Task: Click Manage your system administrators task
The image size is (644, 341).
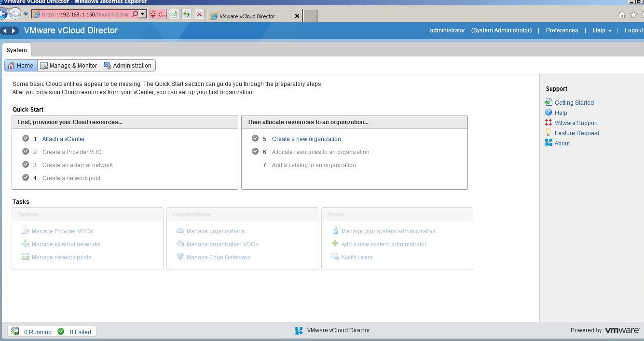Action: [388, 231]
